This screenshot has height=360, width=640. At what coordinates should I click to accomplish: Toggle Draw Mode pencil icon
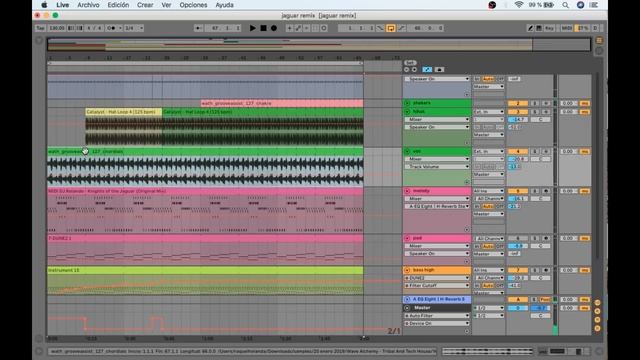[x=530, y=28]
